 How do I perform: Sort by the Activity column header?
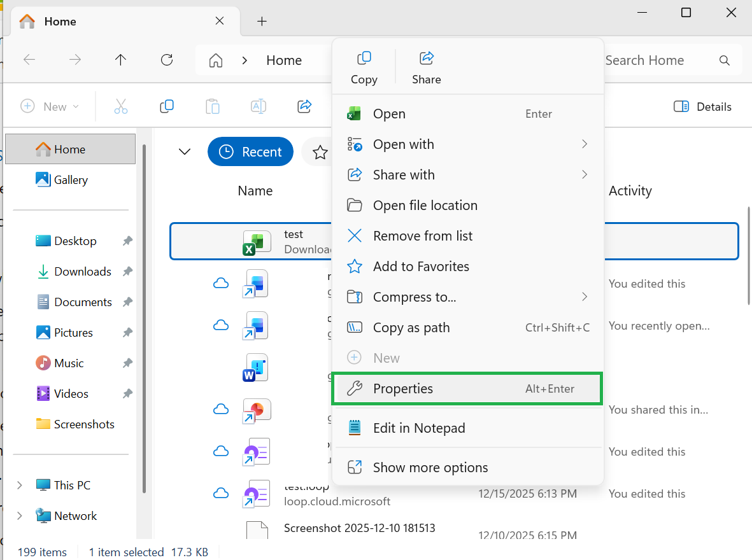coord(630,191)
